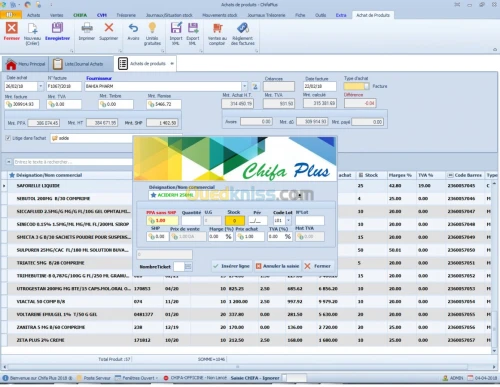
Task: Select ZETA PLUS 2% CREME row
Action: pyautogui.click(x=246, y=340)
